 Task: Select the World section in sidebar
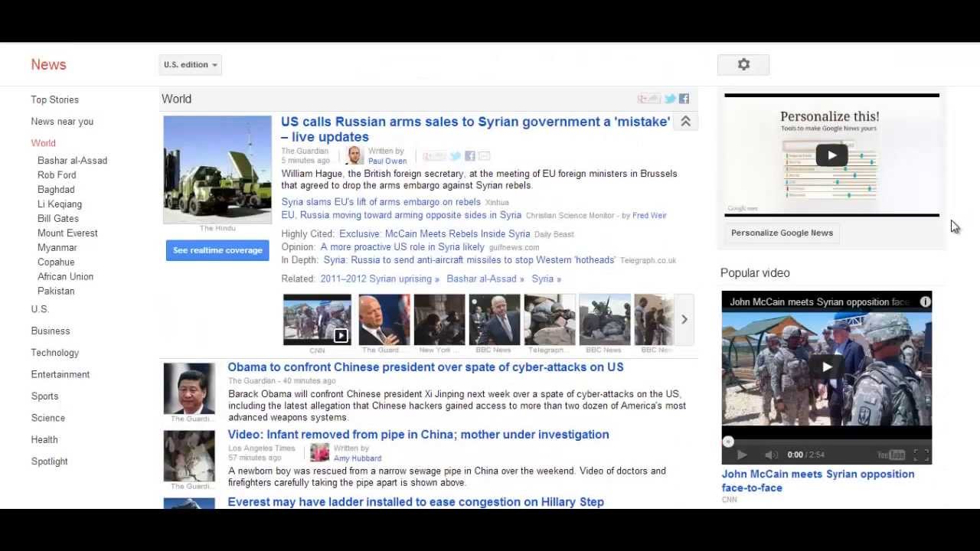pos(43,143)
